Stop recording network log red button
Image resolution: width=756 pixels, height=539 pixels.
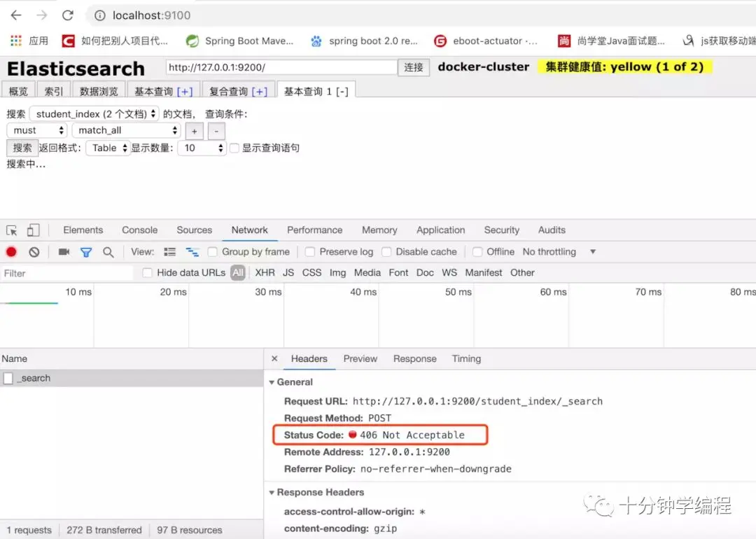coord(12,252)
